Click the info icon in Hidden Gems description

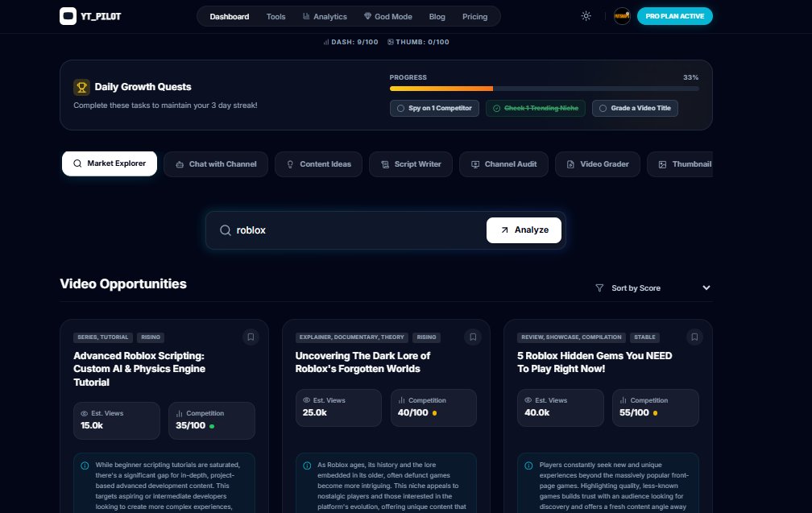click(x=528, y=465)
